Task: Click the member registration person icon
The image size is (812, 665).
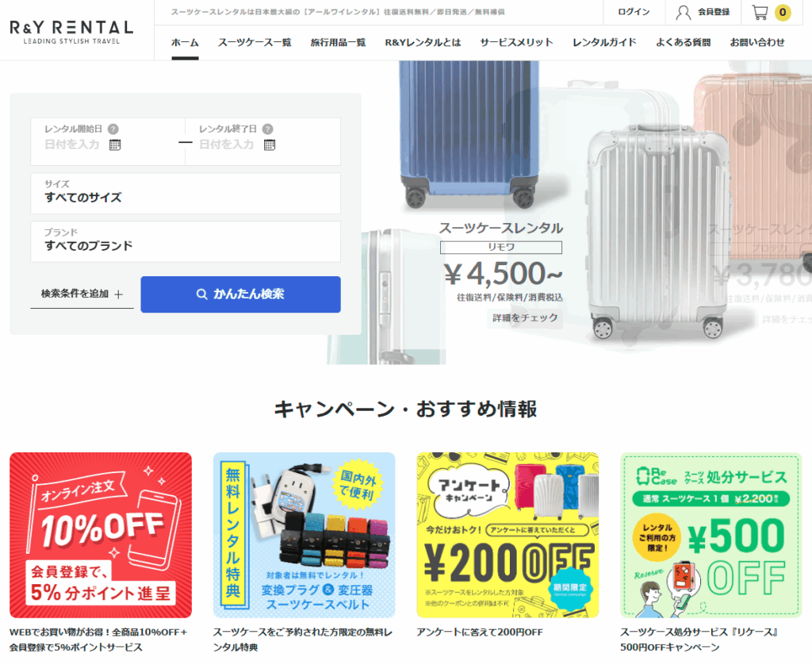Action: point(683,13)
